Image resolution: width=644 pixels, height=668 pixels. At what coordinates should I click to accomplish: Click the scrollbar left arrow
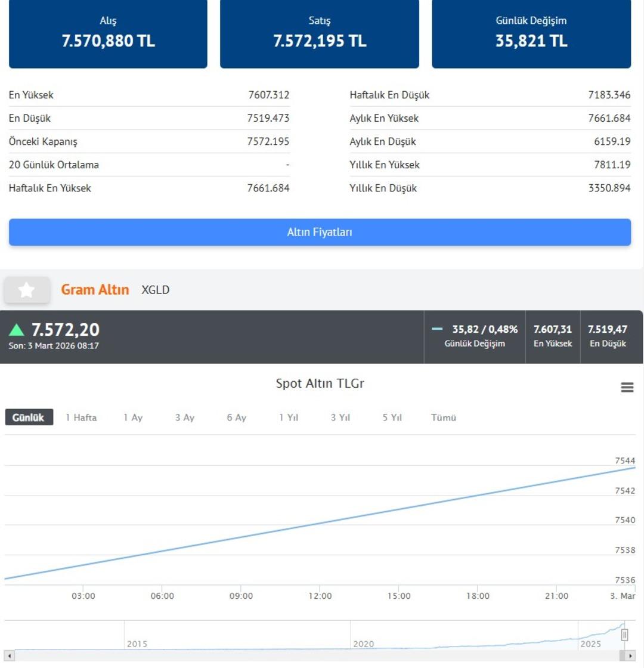pyautogui.click(x=9, y=656)
